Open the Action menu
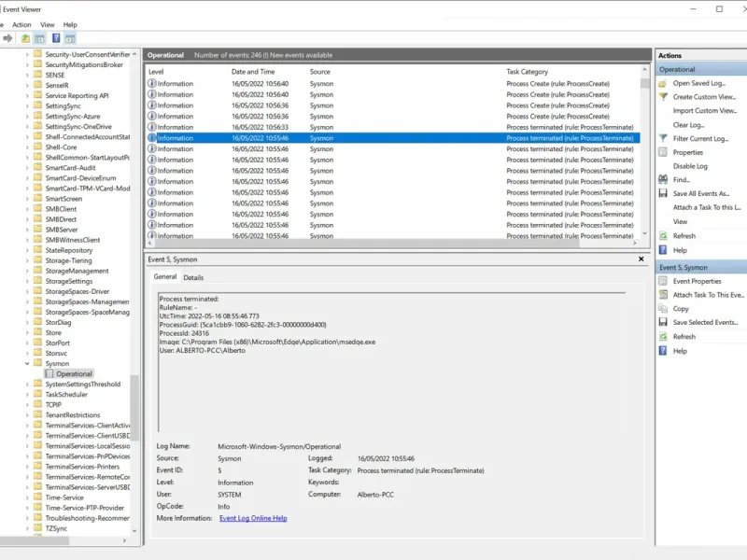Viewport: 747px width, 560px height. tap(21, 25)
